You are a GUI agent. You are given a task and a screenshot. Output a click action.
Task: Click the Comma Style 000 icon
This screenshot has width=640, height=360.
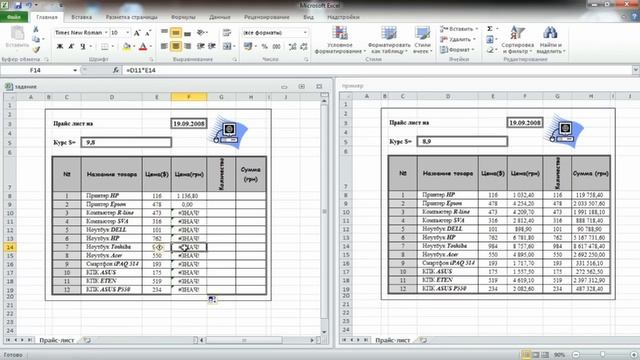point(276,47)
